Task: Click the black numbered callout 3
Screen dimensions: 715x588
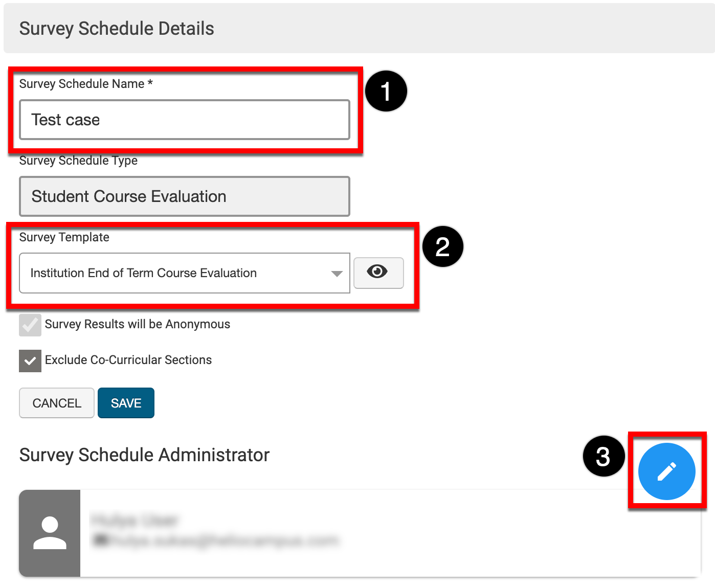Action: [604, 456]
